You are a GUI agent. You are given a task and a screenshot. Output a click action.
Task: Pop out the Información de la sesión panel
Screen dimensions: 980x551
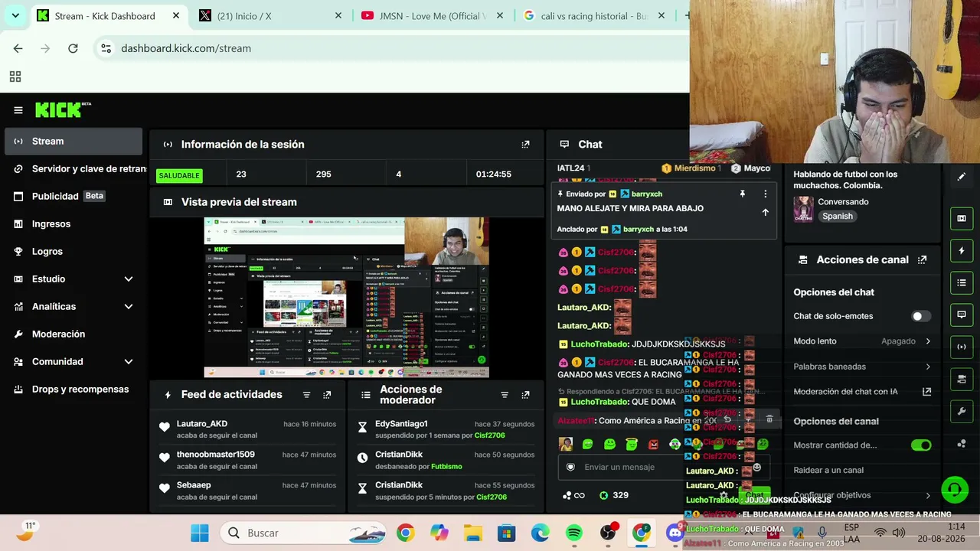pyautogui.click(x=525, y=145)
